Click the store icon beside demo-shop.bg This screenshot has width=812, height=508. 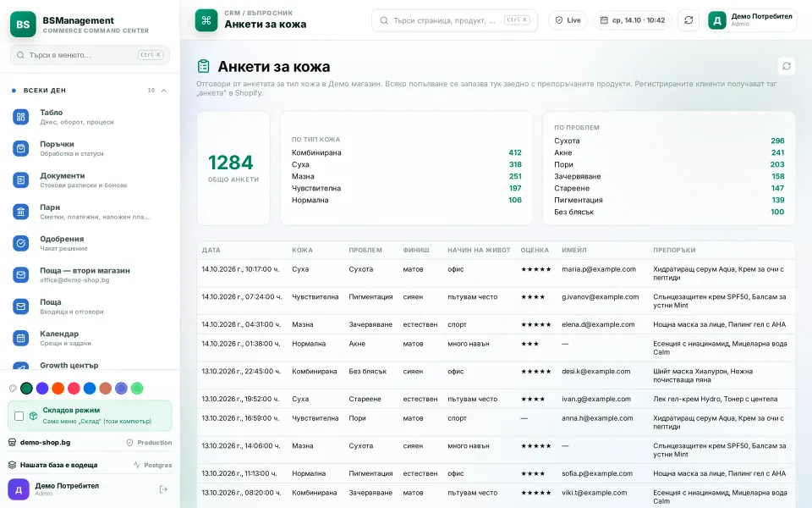pos(12,443)
